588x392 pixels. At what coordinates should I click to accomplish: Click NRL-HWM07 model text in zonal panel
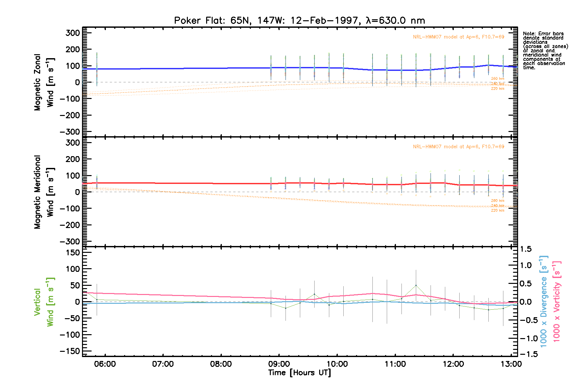click(x=458, y=37)
